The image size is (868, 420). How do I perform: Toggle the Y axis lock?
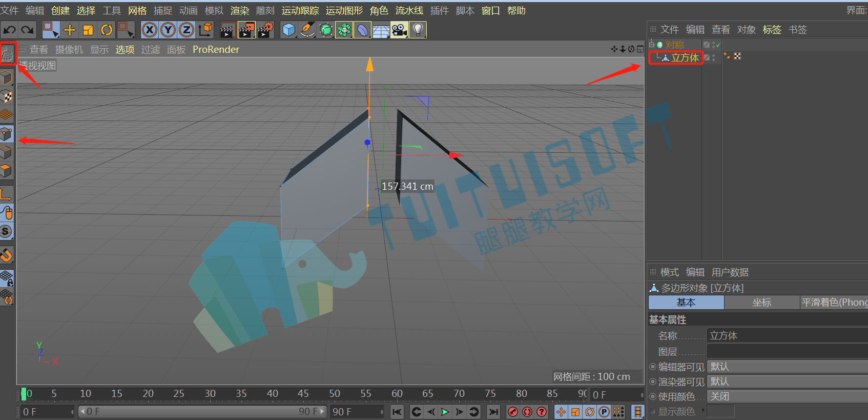click(168, 30)
